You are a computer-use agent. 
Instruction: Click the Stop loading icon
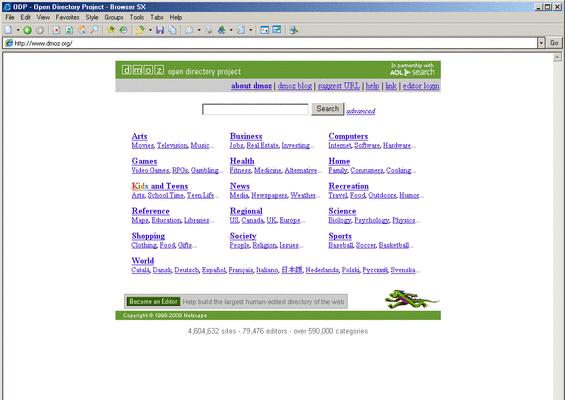(x=57, y=30)
